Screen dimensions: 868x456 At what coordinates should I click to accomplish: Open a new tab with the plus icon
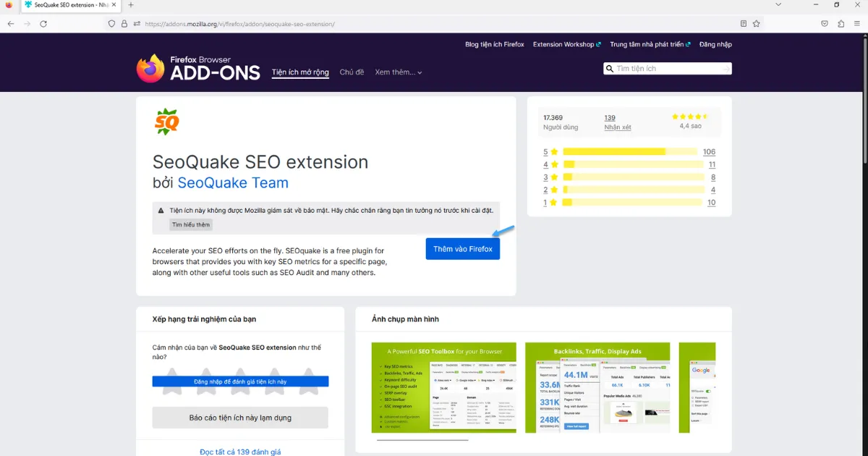click(x=131, y=5)
